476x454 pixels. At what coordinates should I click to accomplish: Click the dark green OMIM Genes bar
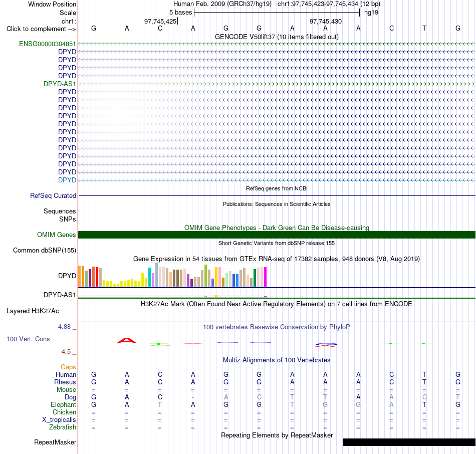277,235
